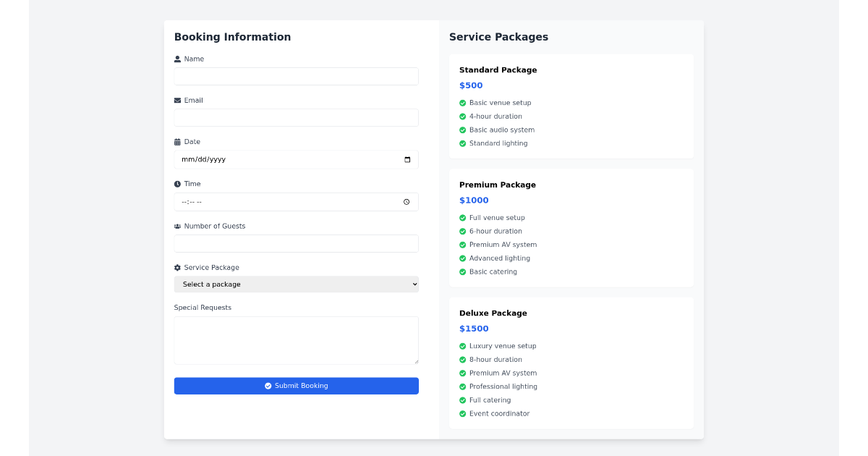
Task: Select the Booking Information heading
Action: click(x=232, y=37)
